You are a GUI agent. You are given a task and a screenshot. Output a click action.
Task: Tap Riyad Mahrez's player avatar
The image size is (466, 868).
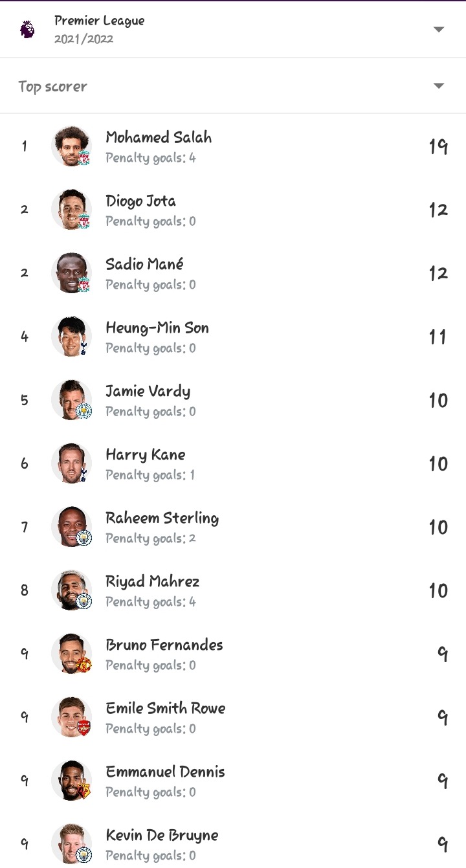pyautogui.click(x=71, y=590)
